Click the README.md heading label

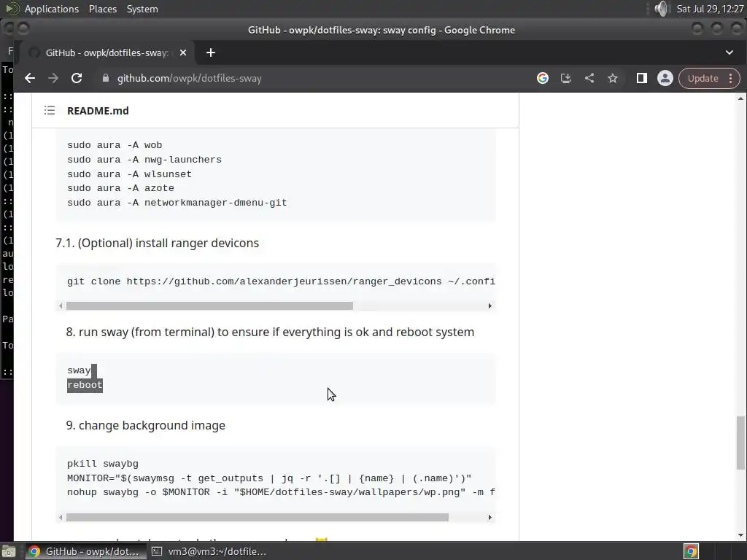98,111
